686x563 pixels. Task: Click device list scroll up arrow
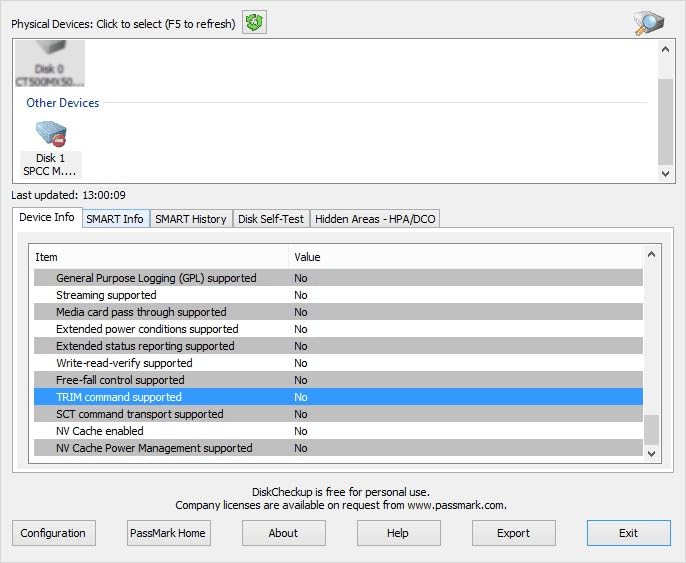click(x=665, y=49)
